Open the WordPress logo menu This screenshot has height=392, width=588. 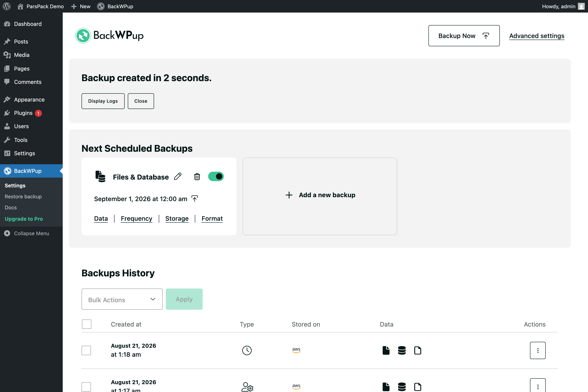pos(7,6)
